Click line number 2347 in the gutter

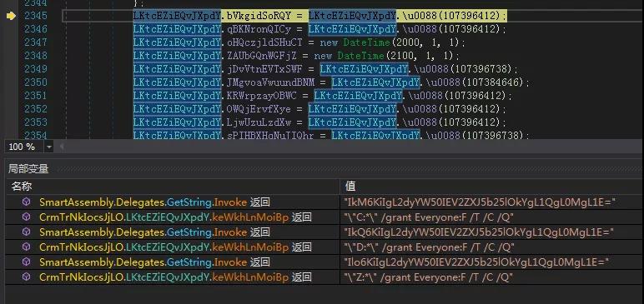(36, 42)
